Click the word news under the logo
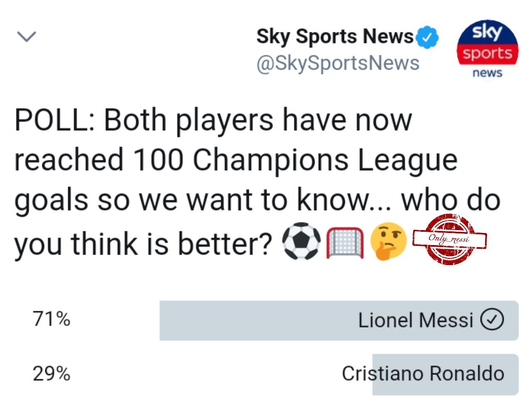532x419 pixels. coord(488,73)
